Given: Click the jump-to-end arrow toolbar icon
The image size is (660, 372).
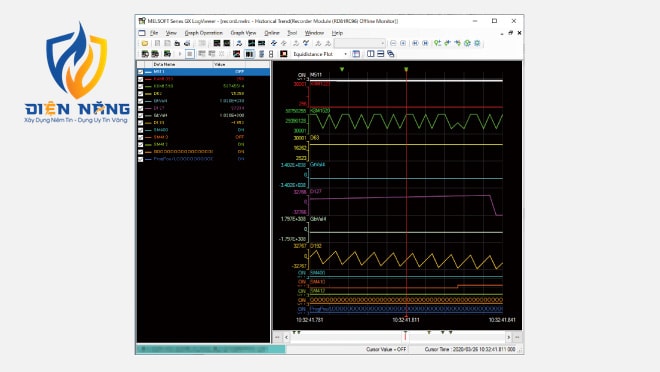Looking at the screenshot, I should (426, 43).
